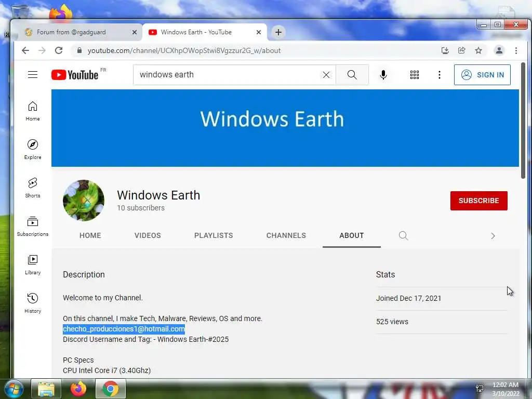Click the address bar URL
This screenshot has width=532, height=399.
[184, 50]
